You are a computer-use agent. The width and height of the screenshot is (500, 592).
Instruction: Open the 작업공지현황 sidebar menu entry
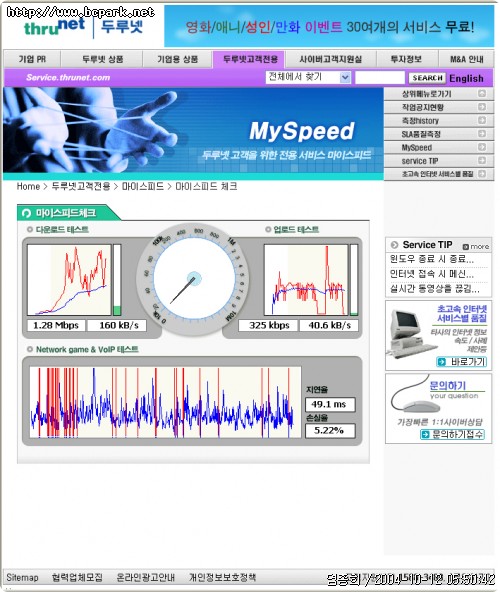click(x=439, y=107)
